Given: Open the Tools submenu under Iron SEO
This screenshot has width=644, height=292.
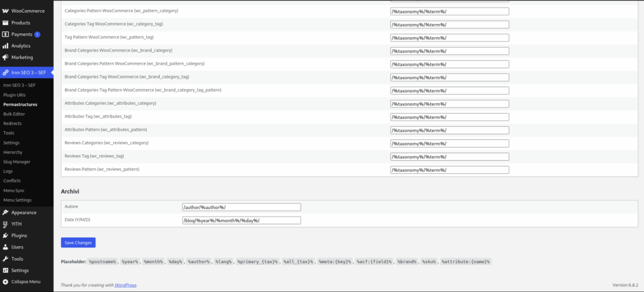Looking at the screenshot, I should coord(9,133).
